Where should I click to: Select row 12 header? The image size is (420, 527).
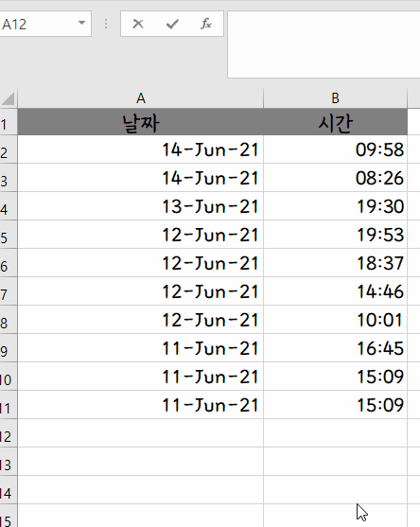tap(9, 433)
